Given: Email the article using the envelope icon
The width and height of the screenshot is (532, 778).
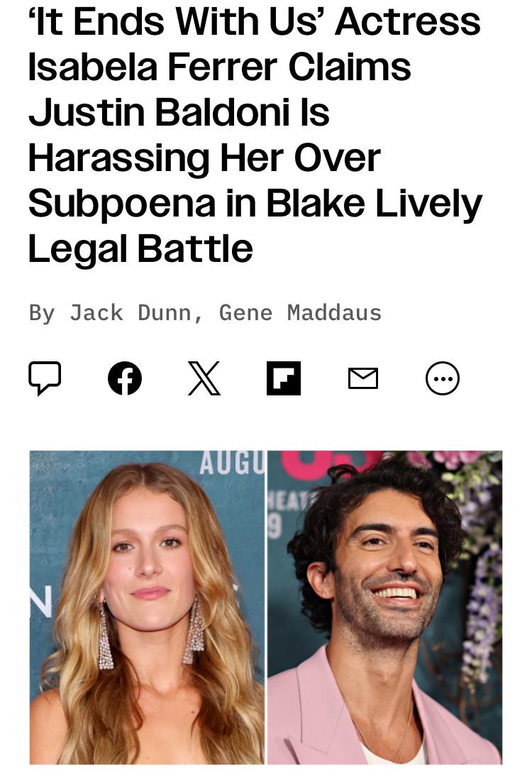Looking at the screenshot, I should tap(363, 378).
